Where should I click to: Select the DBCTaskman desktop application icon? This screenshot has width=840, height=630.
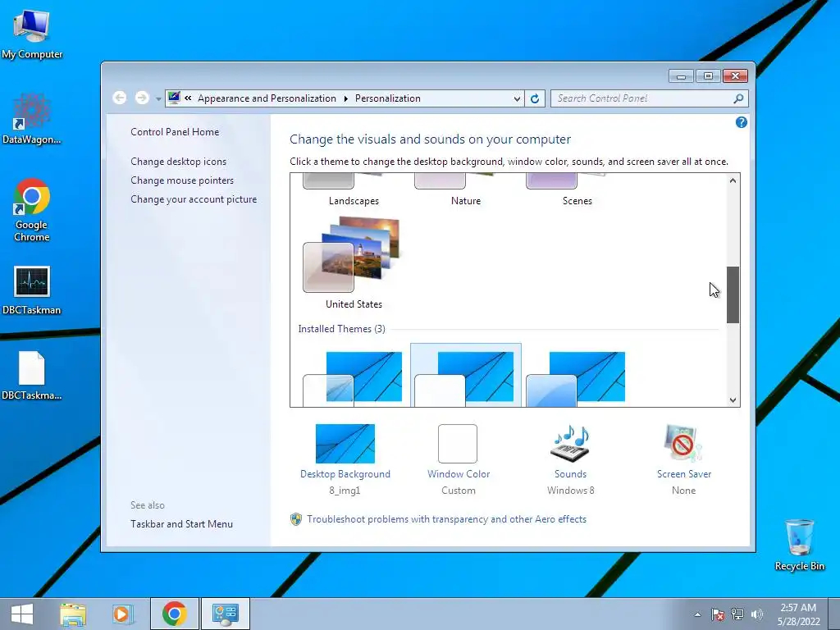pyautogui.click(x=32, y=290)
